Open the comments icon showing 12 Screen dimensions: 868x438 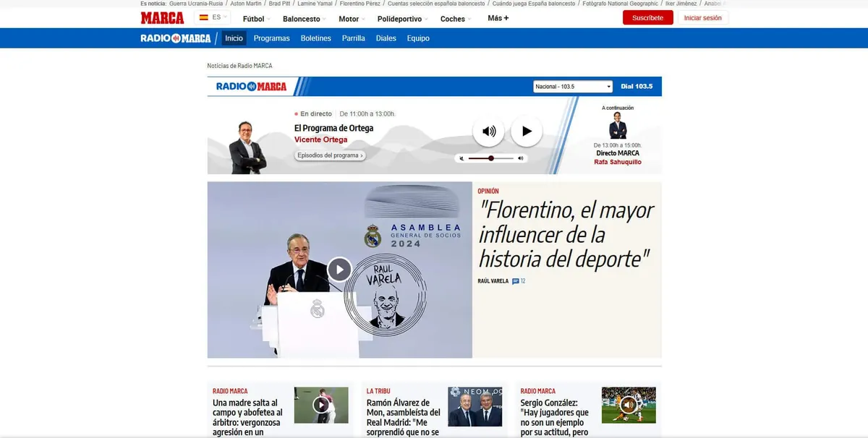coord(519,280)
